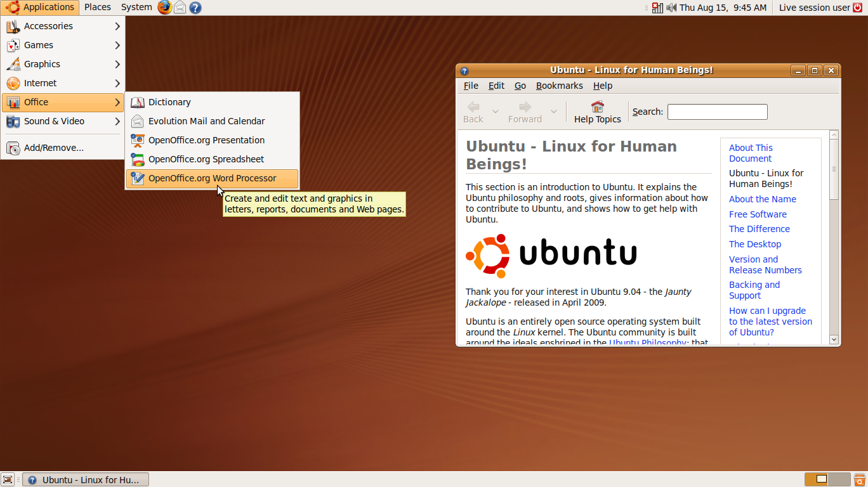
Task: Click inside the Search text field
Action: (x=717, y=112)
